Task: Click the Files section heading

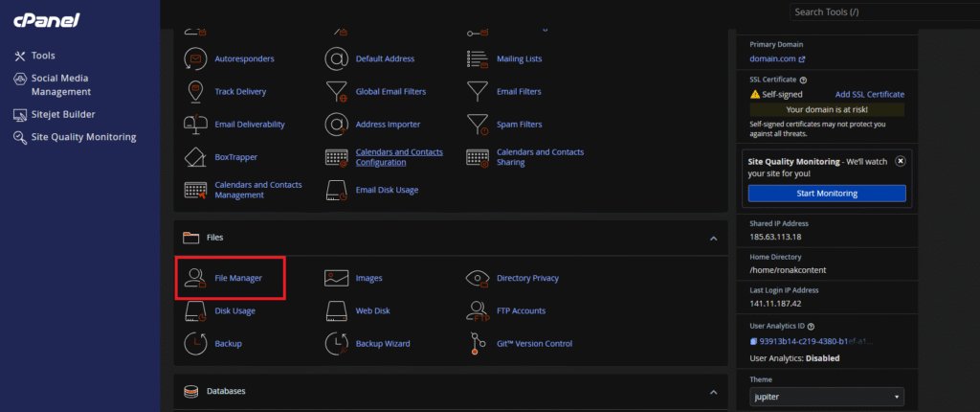Action: point(215,238)
